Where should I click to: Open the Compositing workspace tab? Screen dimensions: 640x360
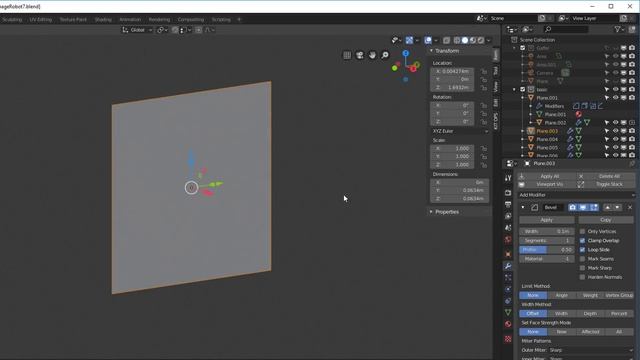coord(191,20)
